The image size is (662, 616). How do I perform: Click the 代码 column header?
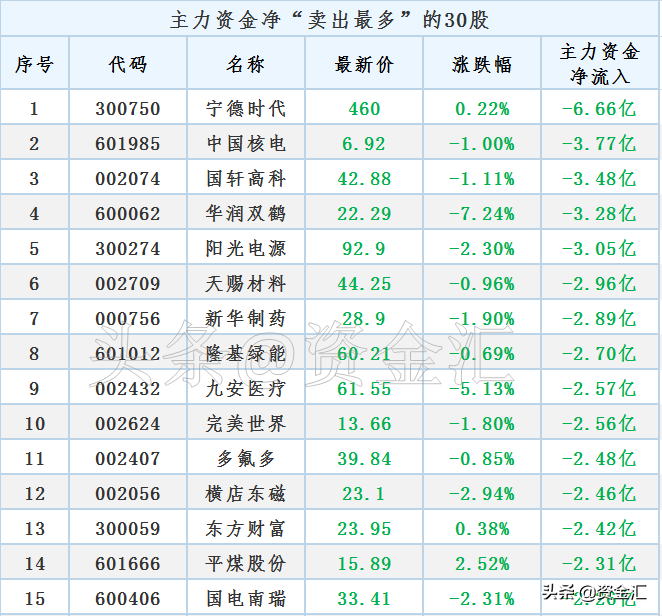(128, 65)
